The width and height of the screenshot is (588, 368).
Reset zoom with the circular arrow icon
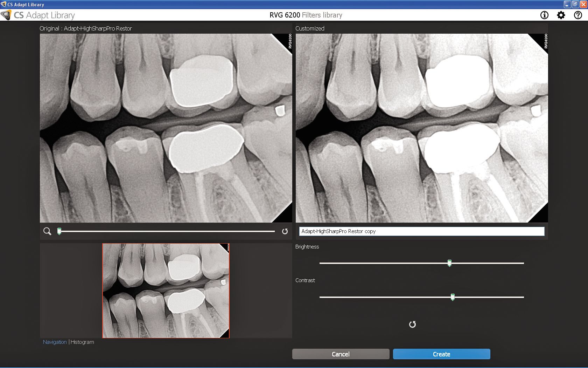click(285, 231)
